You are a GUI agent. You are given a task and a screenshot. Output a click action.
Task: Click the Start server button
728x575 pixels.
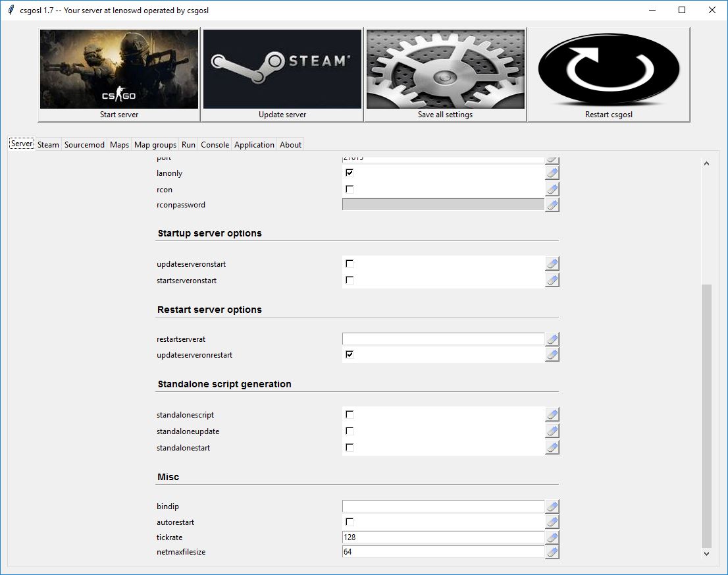[x=119, y=75]
